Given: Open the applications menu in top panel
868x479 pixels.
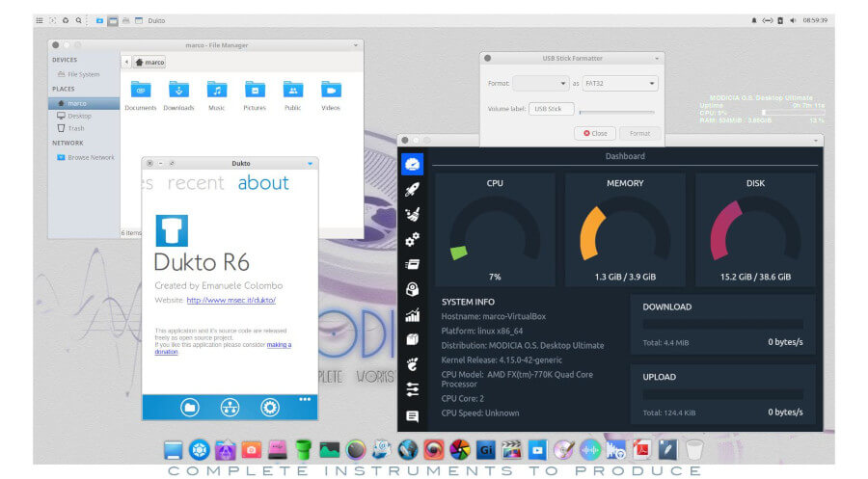Looking at the screenshot, I should point(40,20).
